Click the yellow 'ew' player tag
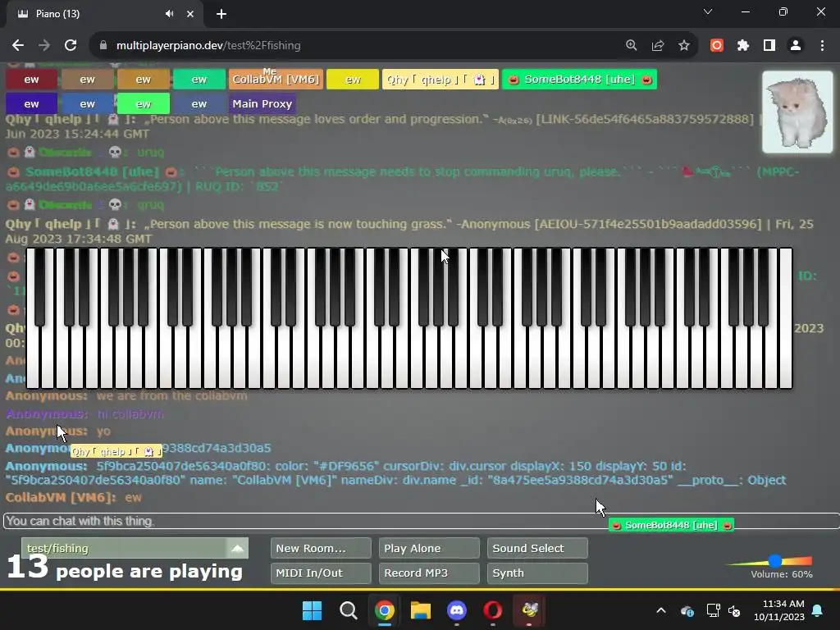 (x=353, y=80)
